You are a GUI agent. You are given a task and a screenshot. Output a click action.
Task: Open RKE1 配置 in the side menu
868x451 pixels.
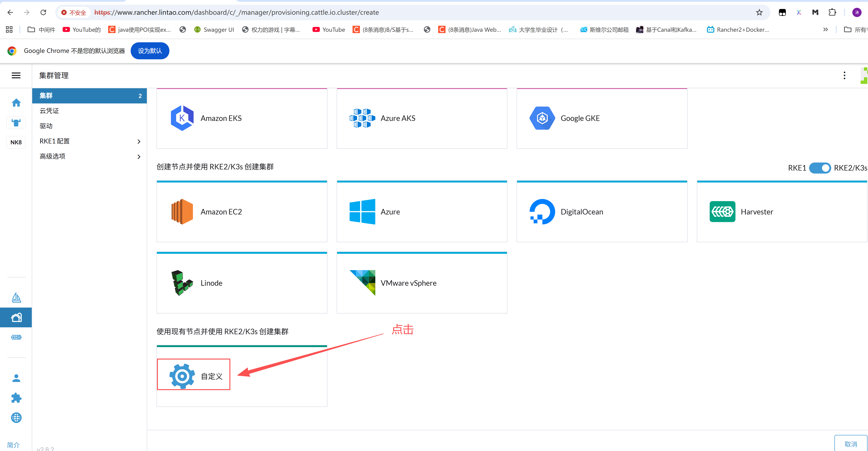pyautogui.click(x=89, y=141)
